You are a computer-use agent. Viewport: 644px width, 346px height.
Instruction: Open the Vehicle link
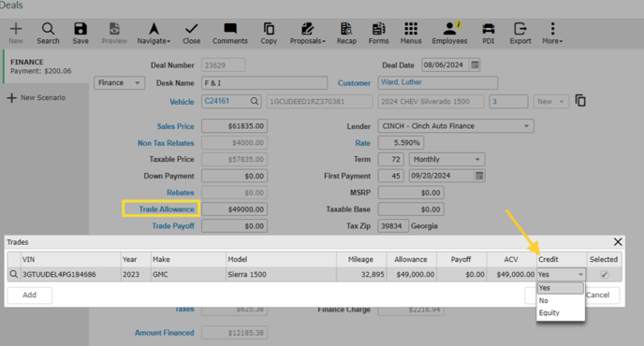[x=182, y=102]
